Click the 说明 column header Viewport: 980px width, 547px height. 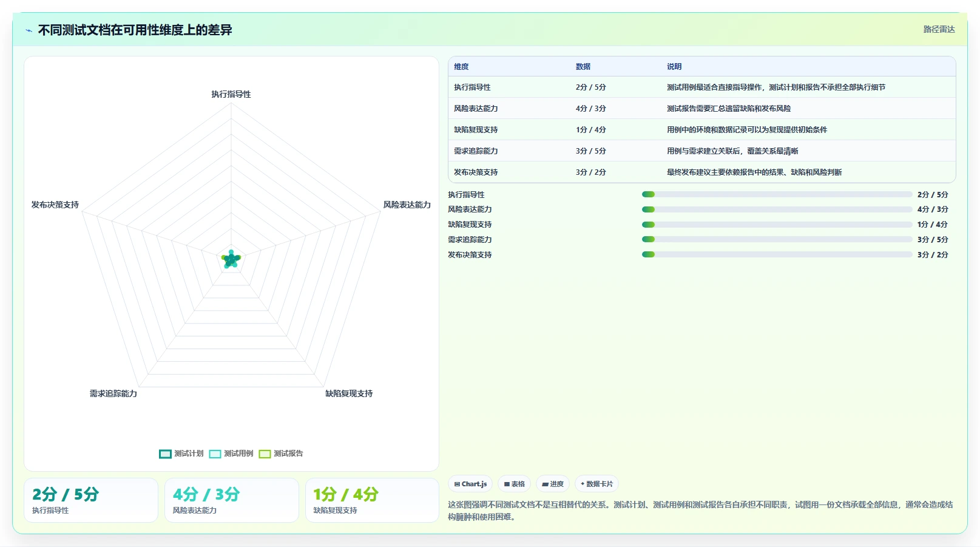coord(674,67)
